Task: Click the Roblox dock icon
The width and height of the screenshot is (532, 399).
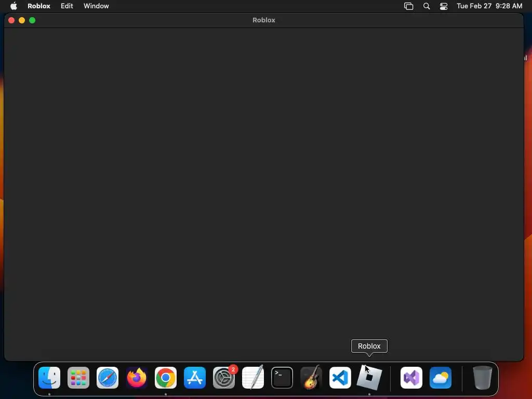Action: (x=369, y=378)
